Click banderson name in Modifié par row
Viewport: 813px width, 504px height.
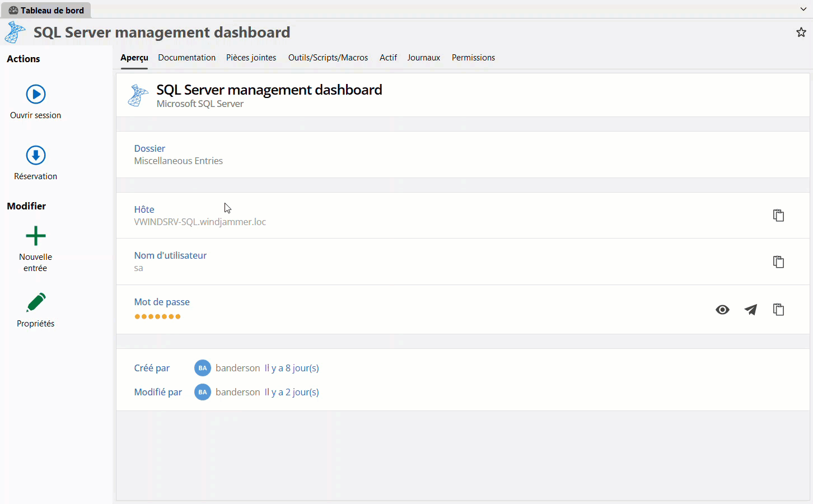[x=238, y=392]
